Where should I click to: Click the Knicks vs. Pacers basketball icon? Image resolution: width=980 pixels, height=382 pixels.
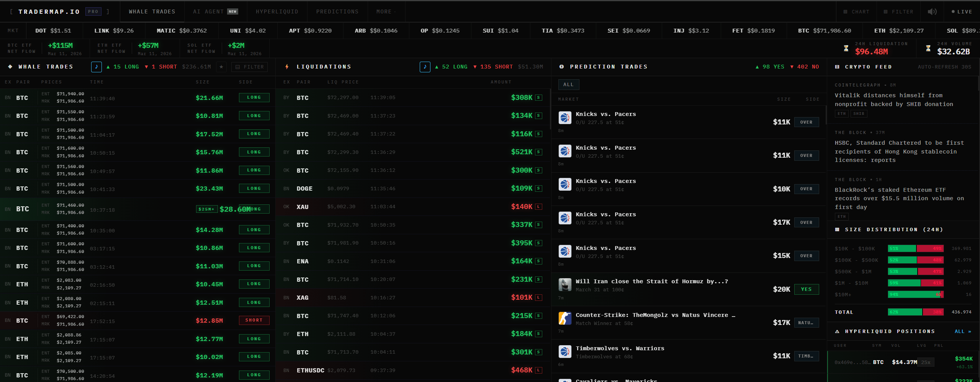565,118
